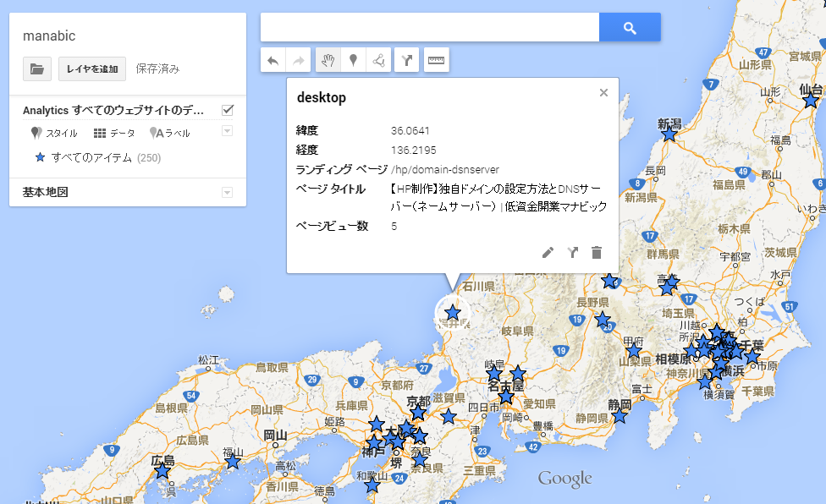Open the folder icon button
This screenshot has width=826, height=504.
[37, 68]
